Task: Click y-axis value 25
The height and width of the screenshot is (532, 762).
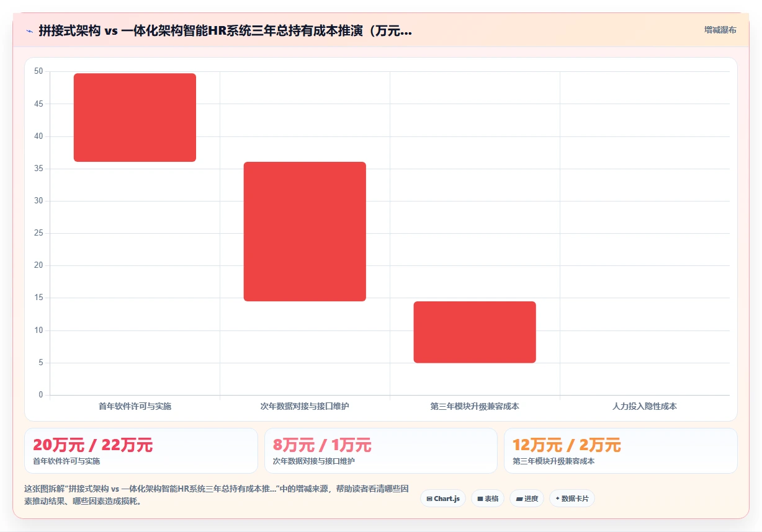Action: click(38, 233)
